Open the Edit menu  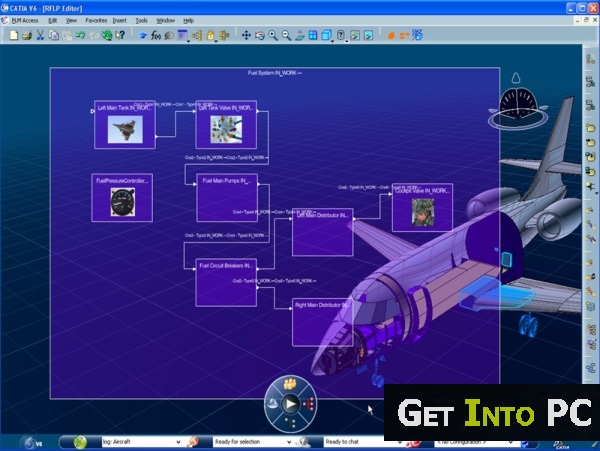point(52,21)
